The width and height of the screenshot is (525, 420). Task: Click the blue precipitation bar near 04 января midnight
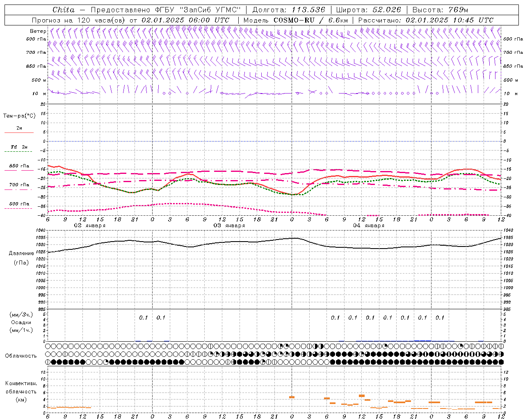pos(422,340)
